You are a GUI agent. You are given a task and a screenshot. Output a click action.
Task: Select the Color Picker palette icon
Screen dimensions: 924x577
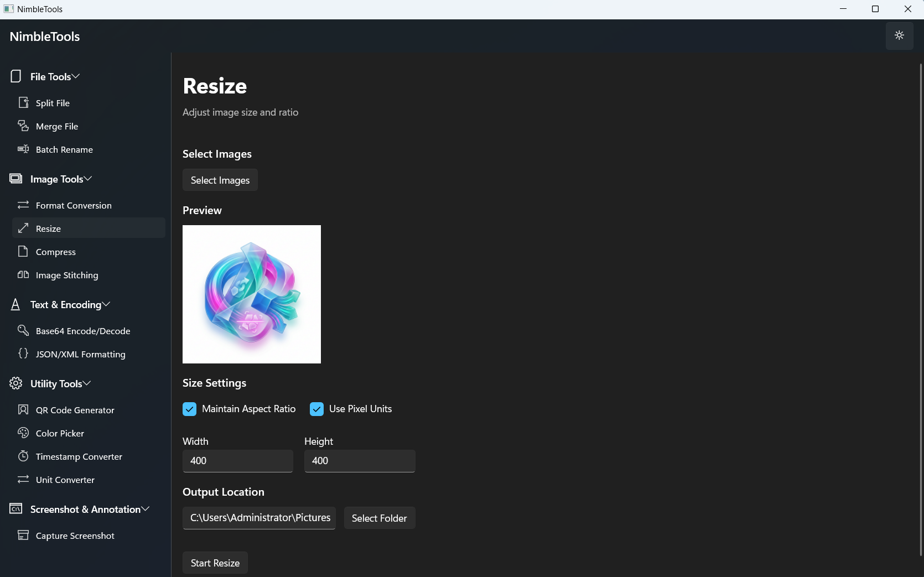tap(23, 433)
